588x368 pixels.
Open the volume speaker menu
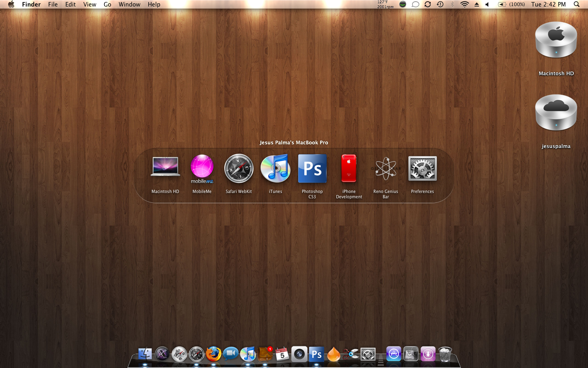tap(487, 4)
